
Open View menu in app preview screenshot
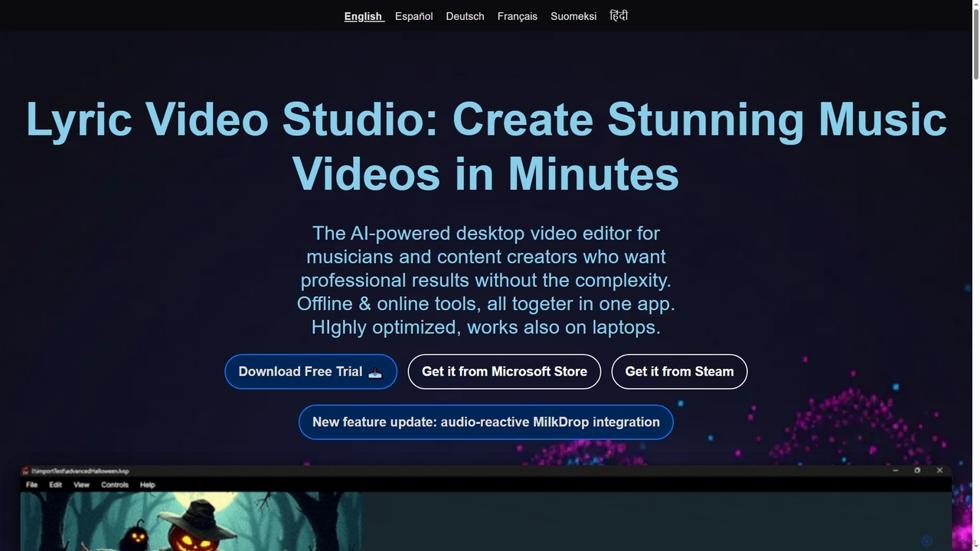81,484
